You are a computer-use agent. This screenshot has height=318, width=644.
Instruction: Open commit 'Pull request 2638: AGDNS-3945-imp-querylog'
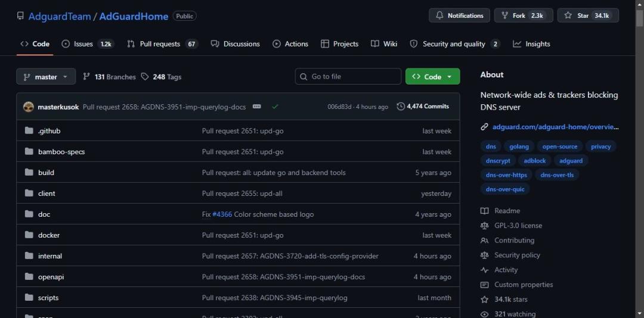(x=274, y=298)
